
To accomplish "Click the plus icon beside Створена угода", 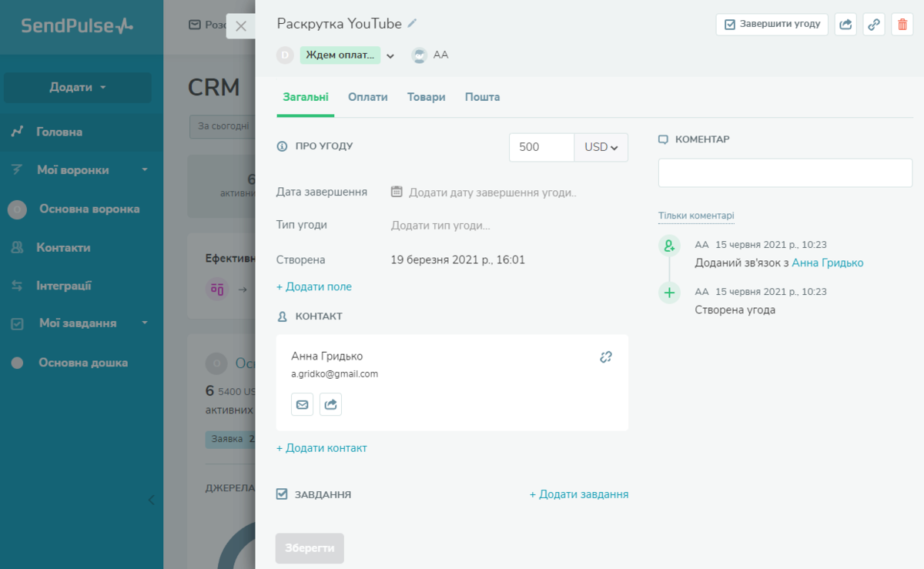I will (669, 293).
